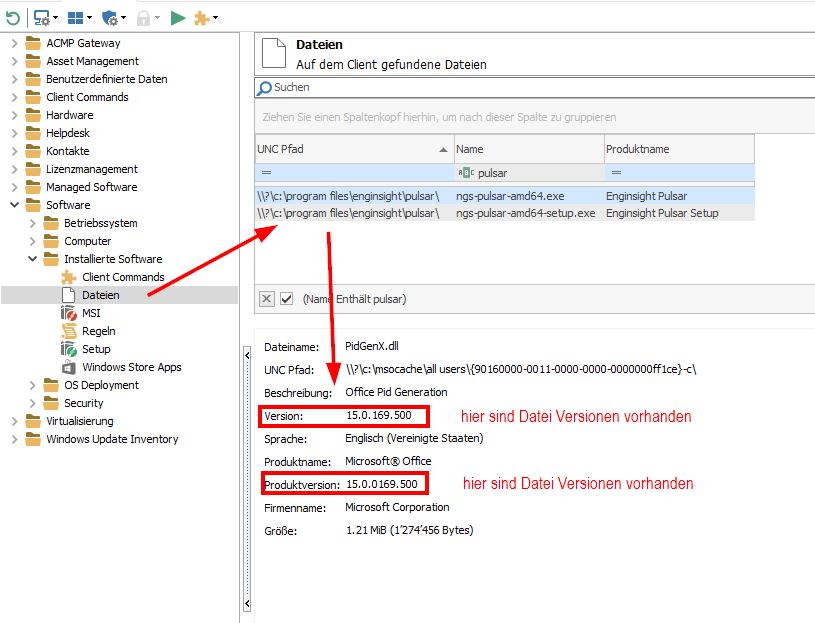Viewport: 815px width, 623px height.
Task: Click the computer settings toolbar icon
Action: pos(41,18)
